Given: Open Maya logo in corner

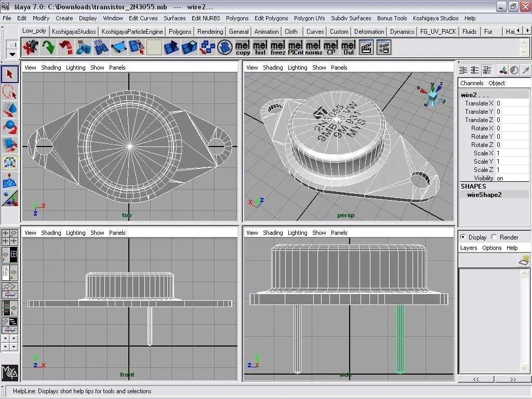Looking at the screenshot, I should click(x=9, y=373).
